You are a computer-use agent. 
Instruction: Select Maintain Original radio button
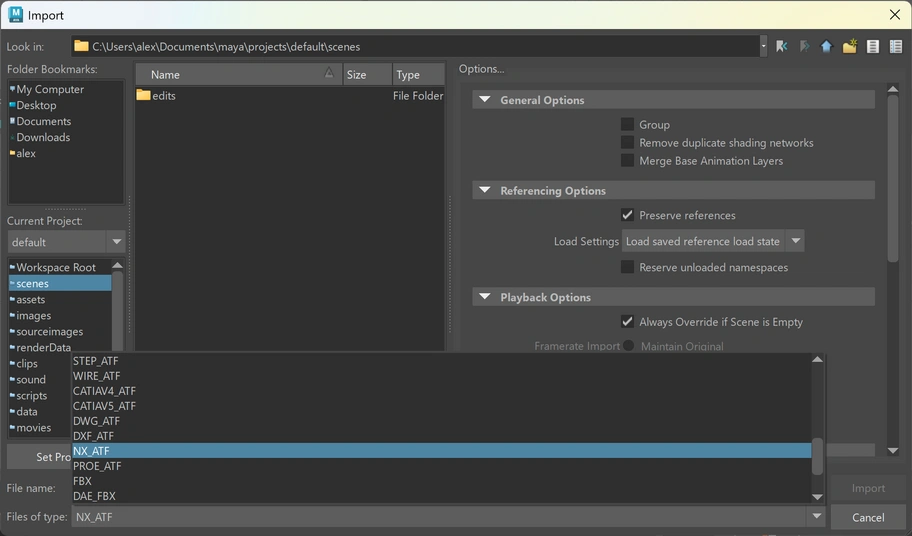[628, 345]
